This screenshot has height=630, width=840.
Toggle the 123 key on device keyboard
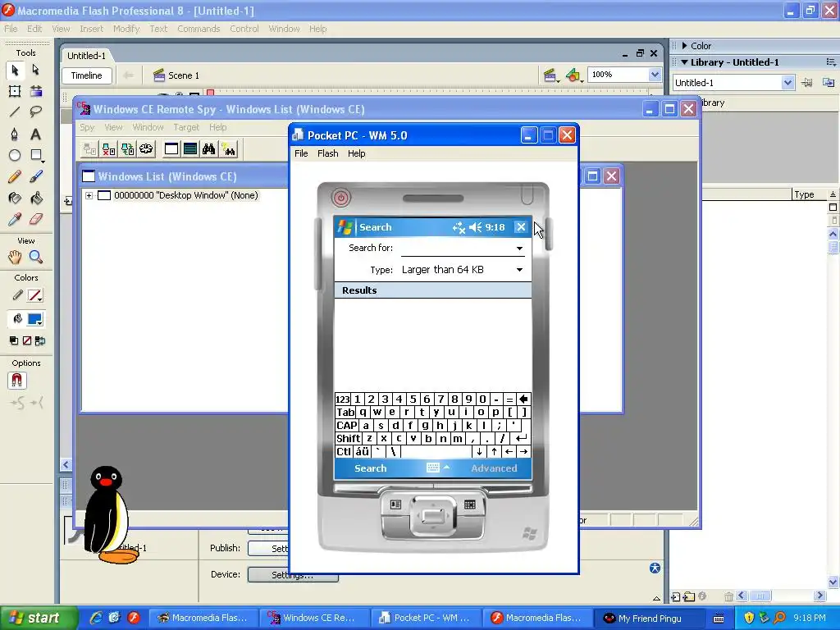(x=342, y=399)
